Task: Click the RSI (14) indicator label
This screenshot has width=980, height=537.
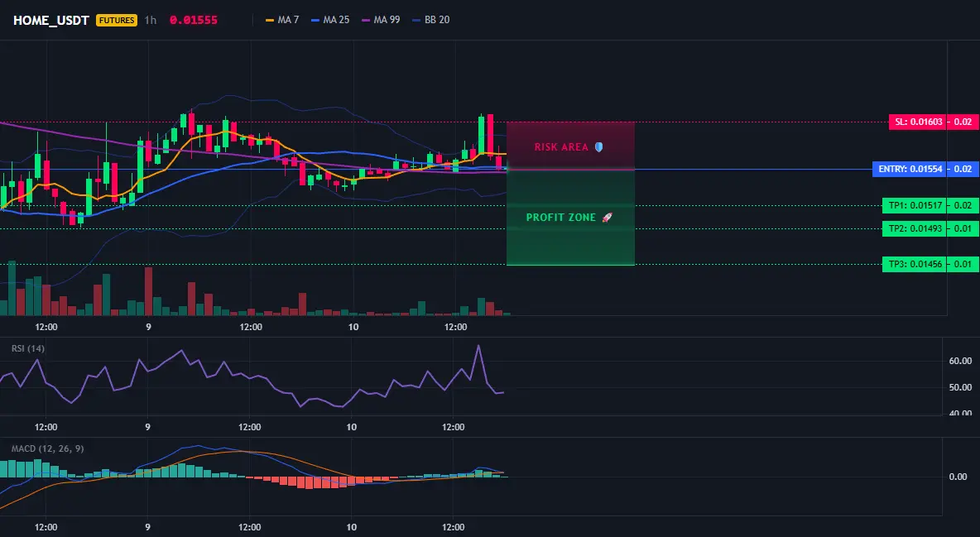Action: pos(28,348)
